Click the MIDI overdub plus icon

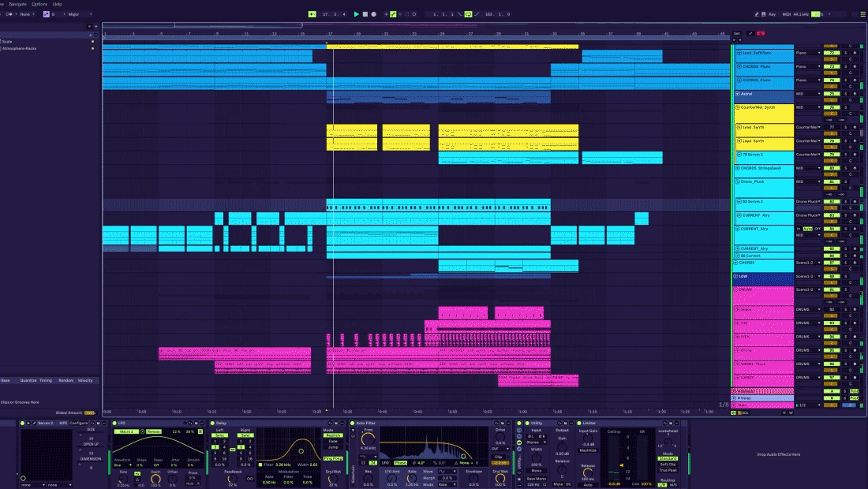[x=386, y=14]
